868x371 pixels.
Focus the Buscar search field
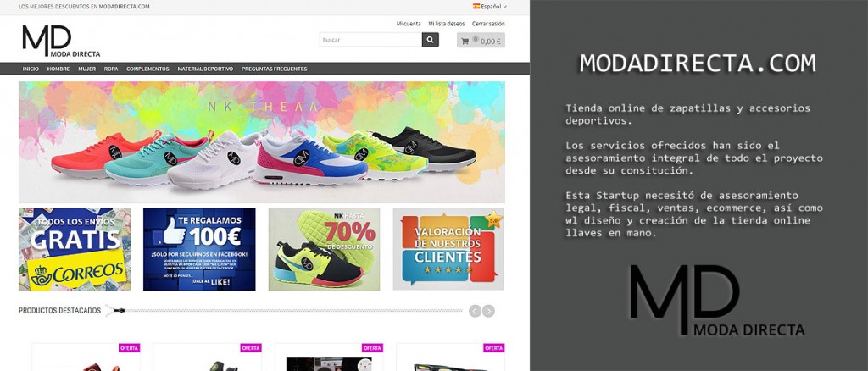370,40
